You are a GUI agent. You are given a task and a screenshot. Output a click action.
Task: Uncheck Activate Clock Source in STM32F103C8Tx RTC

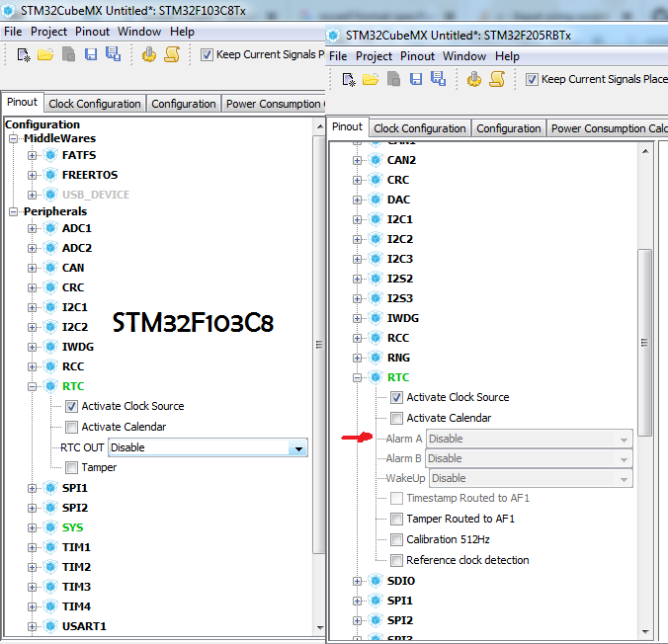pos(71,406)
